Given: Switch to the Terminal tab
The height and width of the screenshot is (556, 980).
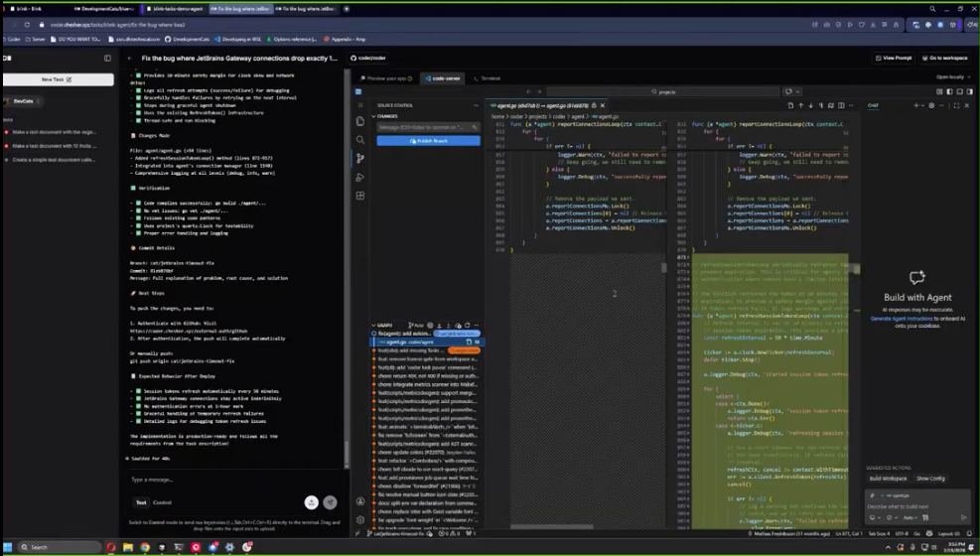Looking at the screenshot, I should click(488, 77).
